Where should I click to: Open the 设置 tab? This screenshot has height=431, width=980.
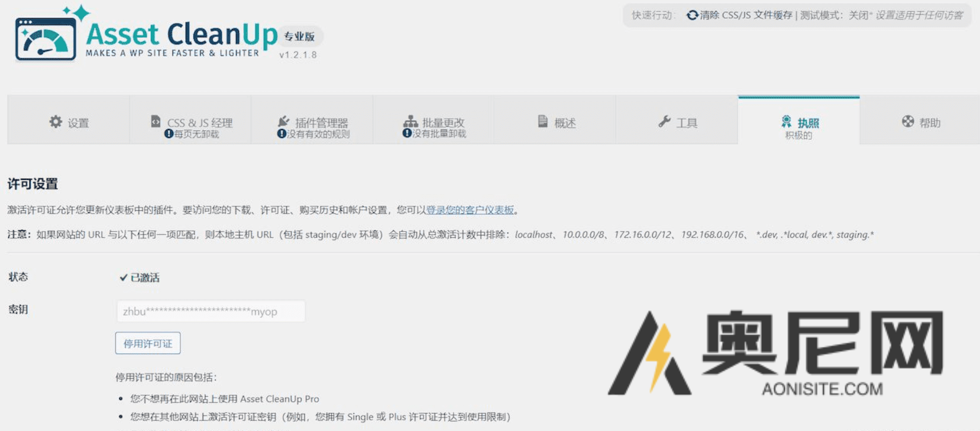tap(69, 120)
